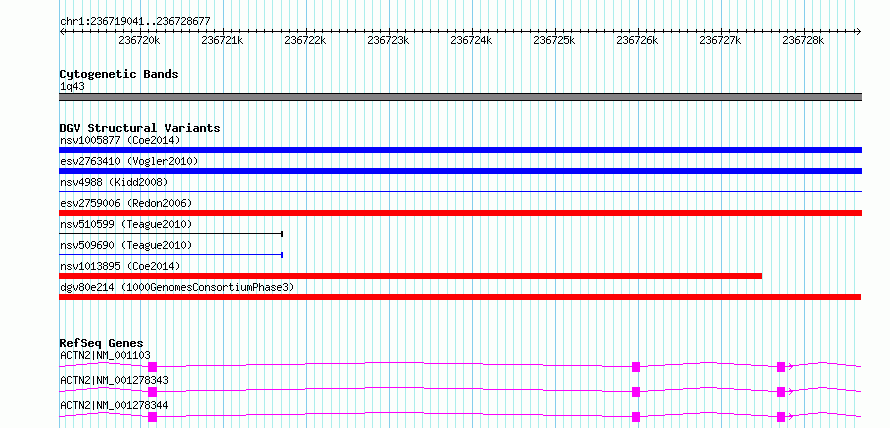The image size is (890, 428).
Task: Click the 236721k scale label
Action: coord(222,40)
